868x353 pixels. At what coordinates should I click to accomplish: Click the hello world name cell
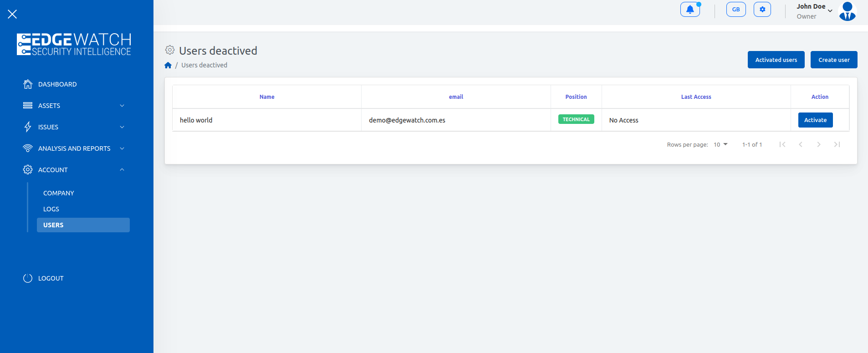(x=267, y=120)
